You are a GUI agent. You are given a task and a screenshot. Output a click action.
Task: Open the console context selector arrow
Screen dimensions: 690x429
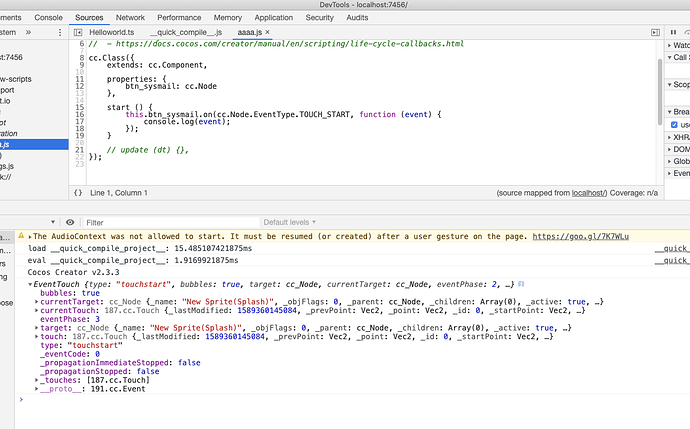[53, 222]
